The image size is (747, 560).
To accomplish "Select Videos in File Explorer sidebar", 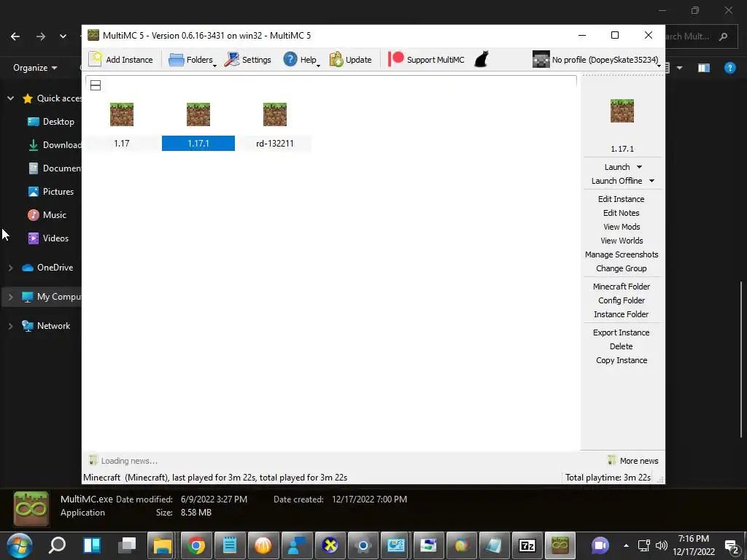I will [48, 238].
